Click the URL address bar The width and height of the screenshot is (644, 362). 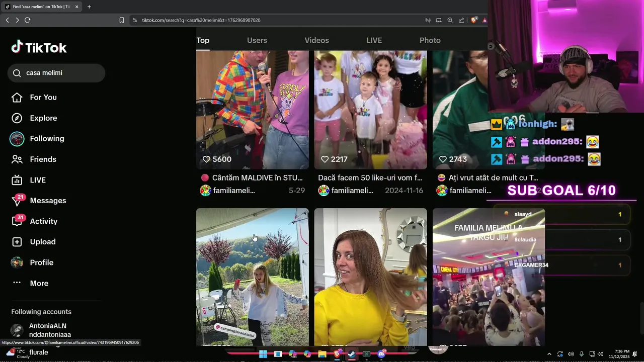click(x=277, y=20)
